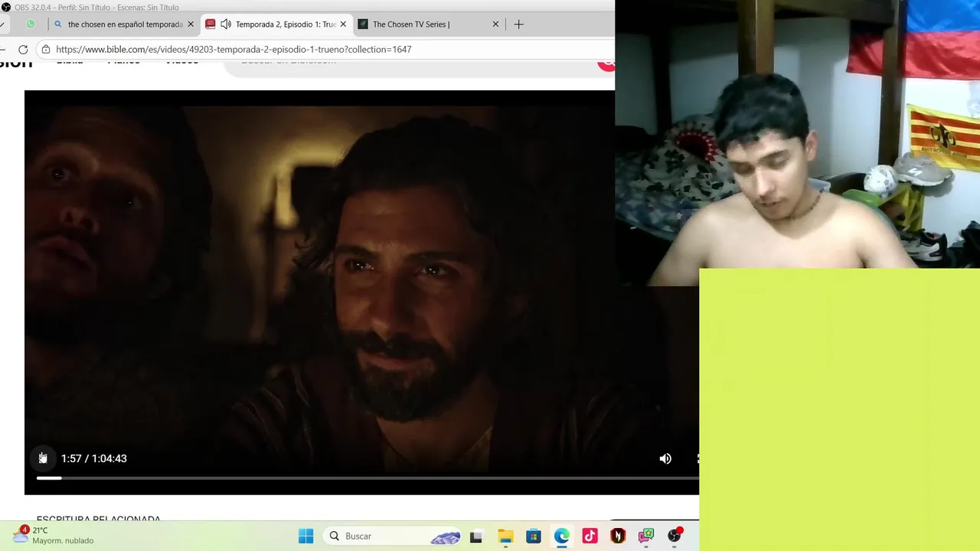Open weather widget showing 21°C

click(54, 535)
